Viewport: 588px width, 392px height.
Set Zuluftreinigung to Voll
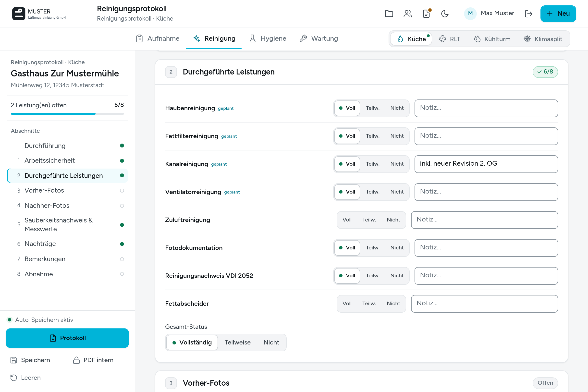(347, 220)
